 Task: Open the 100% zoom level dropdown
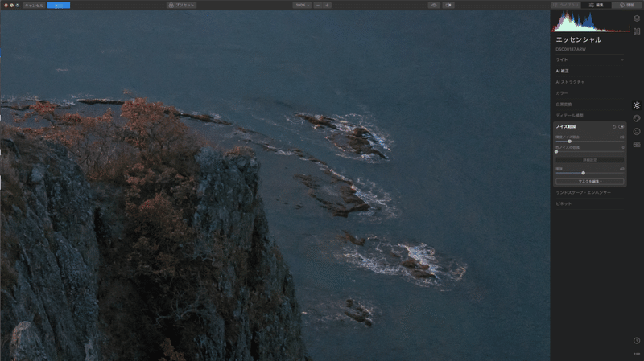click(303, 6)
